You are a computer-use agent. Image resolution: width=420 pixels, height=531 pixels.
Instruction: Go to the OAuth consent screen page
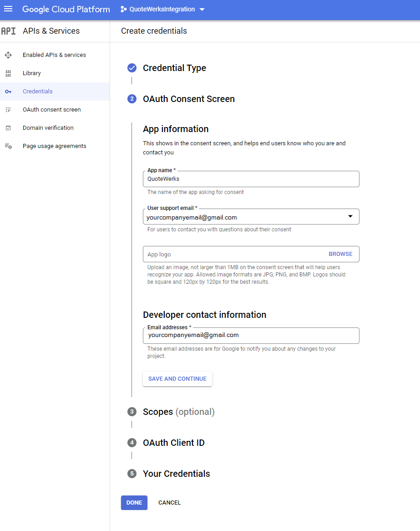pyautogui.click(x=51, y=110)
